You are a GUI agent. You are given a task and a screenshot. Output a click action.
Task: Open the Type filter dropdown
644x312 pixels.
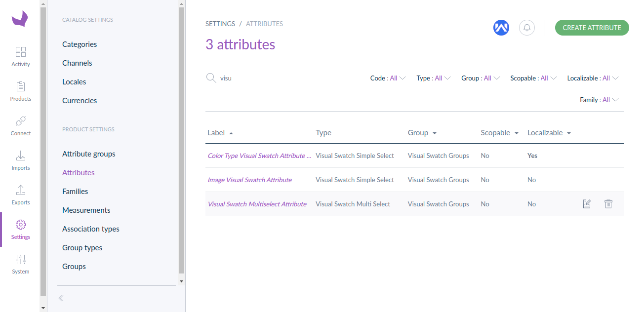point(434,78)
